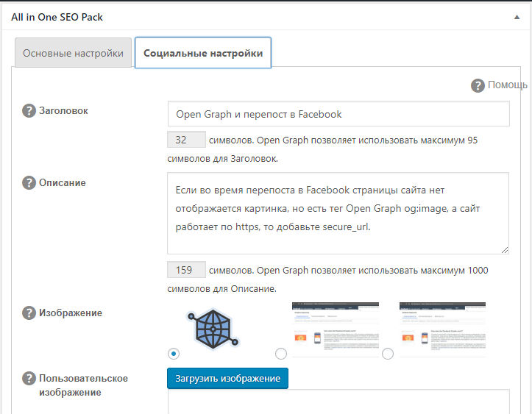Click the 159 character count box
The image size is (532, 414).
pos(186,271)
